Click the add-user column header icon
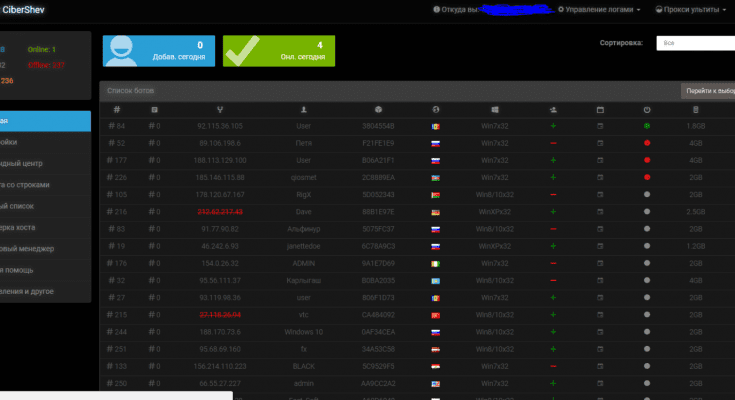Viewport: 735px width, 400px height. [x=553, y=109]
